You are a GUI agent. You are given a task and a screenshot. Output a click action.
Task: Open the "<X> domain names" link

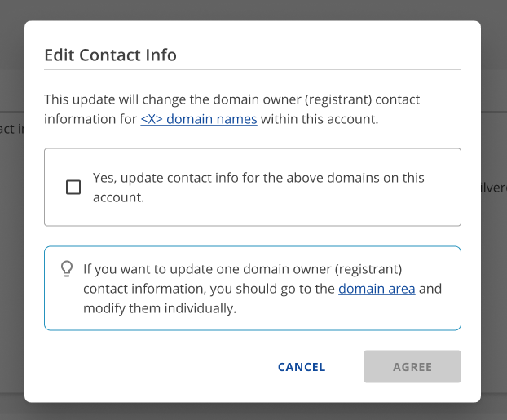coord(198,119)
